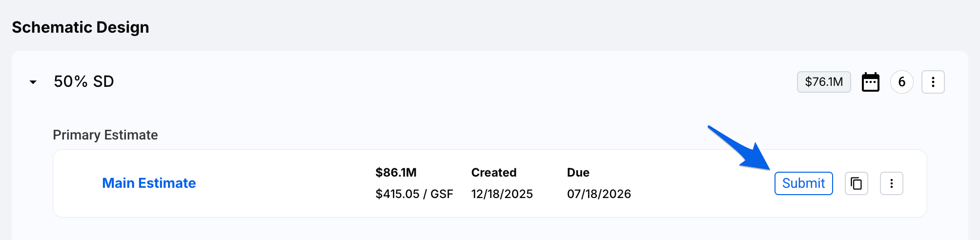Screen dimensions: 980x240
Task: Open the 50% SD header three-dot menu
Action: click(933, 82)
